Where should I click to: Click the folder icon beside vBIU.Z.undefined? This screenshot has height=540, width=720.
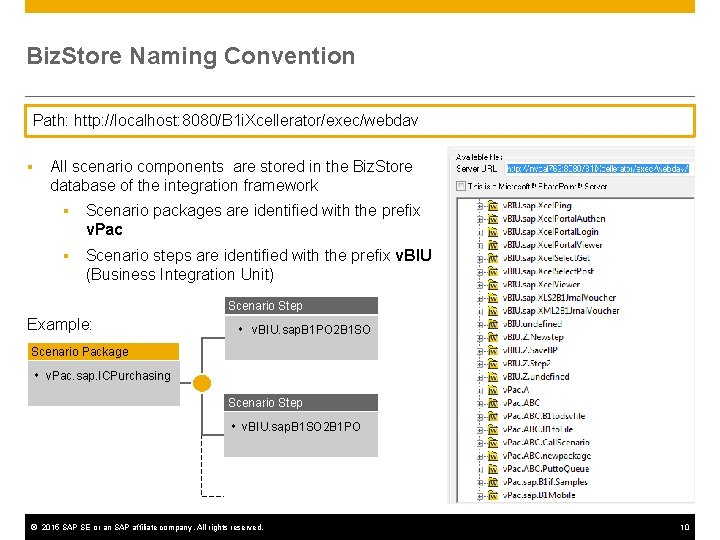pos(493,377)
